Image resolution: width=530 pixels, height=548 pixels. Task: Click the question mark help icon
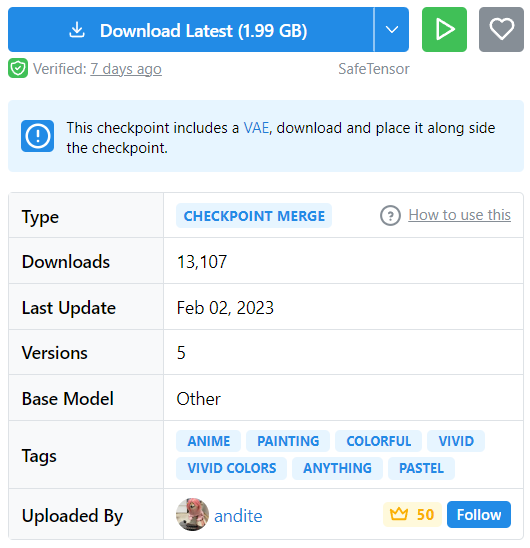[x=390, y=216]
